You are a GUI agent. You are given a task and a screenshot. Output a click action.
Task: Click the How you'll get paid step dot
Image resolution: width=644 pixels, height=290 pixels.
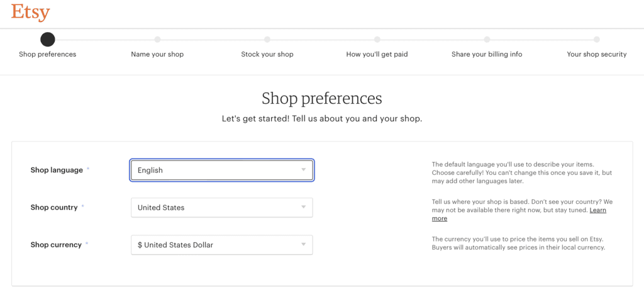tap(377, 40)
